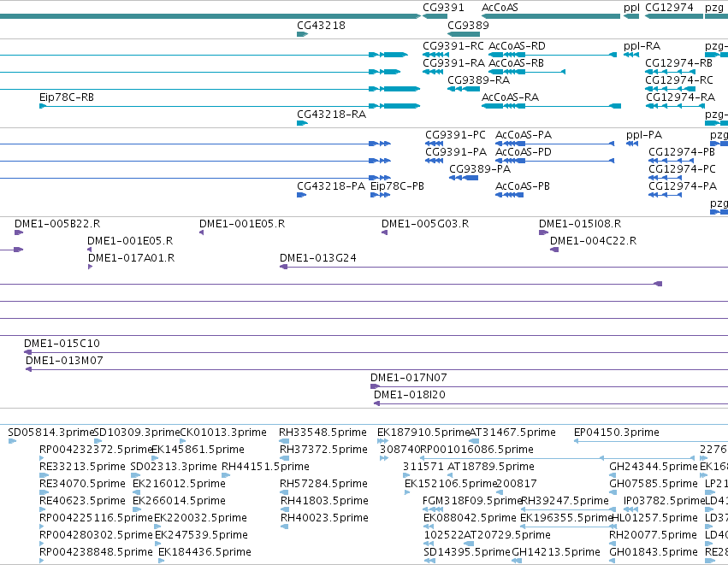This screenshot has height=565, width=728.
Task: Select the DME1-018I20 cDNA label
Action: click(410, 395)
